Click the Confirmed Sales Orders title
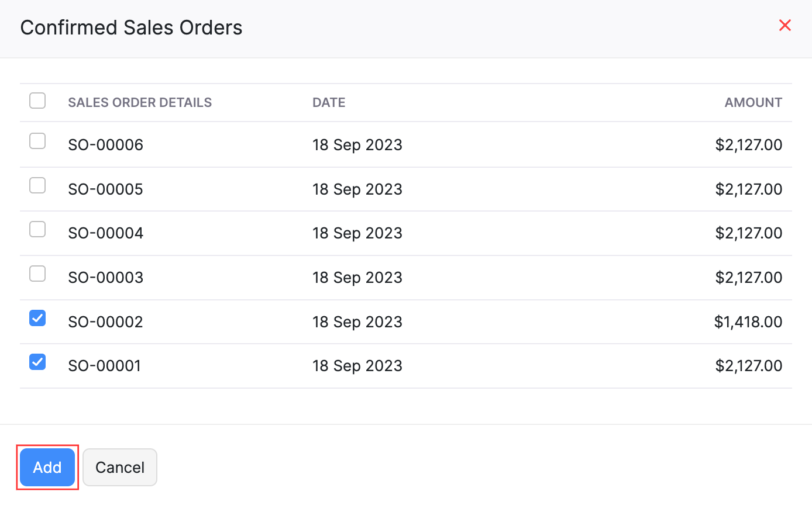 pyautogui.click(x=131, y=27)
